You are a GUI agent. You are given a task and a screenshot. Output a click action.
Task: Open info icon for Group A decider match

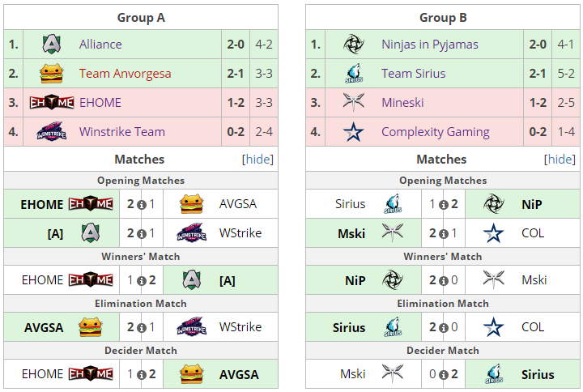point(141,374)
